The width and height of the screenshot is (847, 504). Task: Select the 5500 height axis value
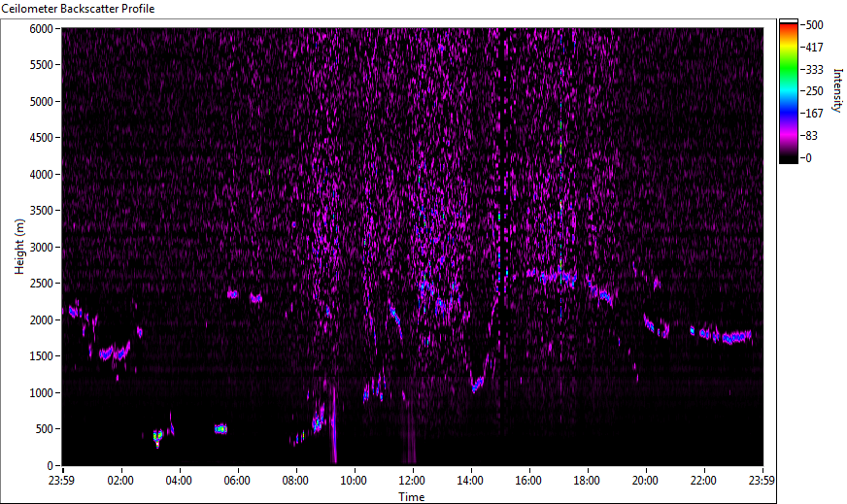[41, 65]
